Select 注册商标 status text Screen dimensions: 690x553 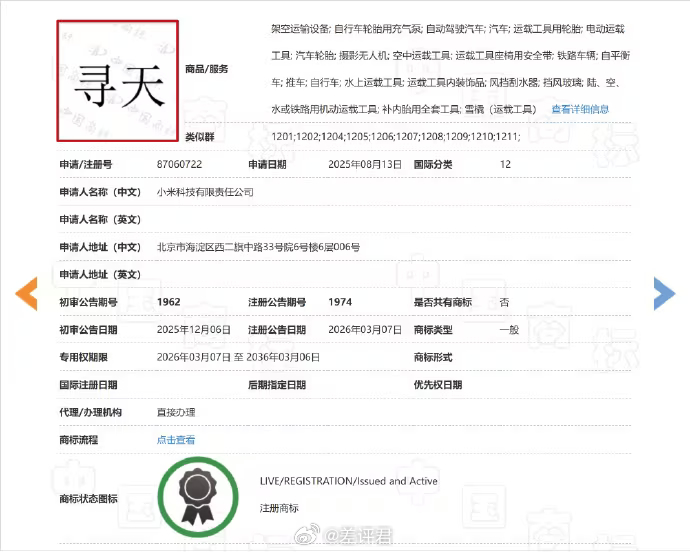coord(279,509)
